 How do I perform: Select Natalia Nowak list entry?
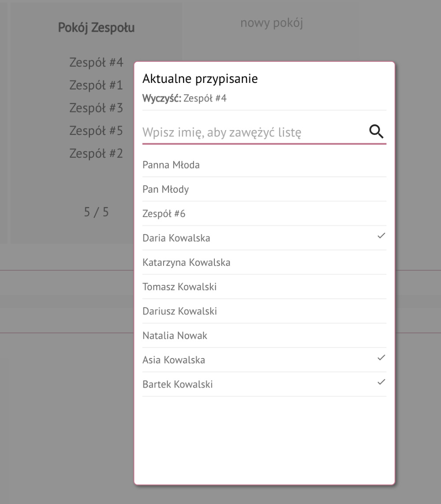click(x=264, y=336)
